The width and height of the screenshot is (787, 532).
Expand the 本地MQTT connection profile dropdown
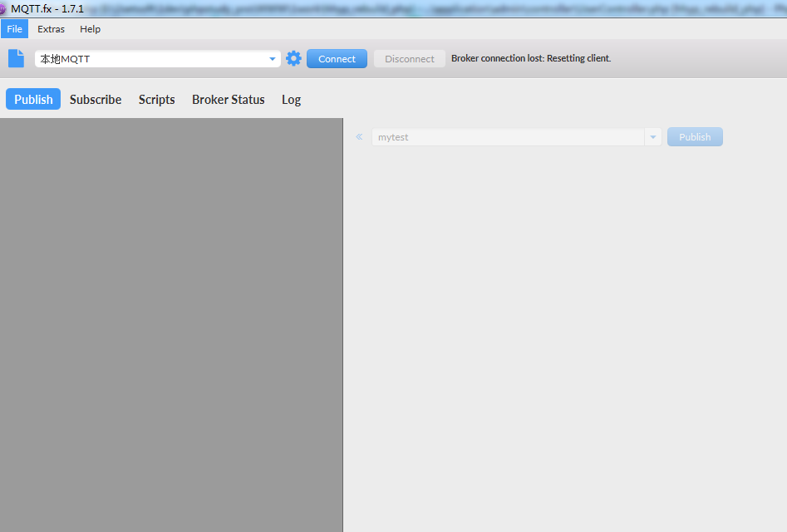(272, 59)
